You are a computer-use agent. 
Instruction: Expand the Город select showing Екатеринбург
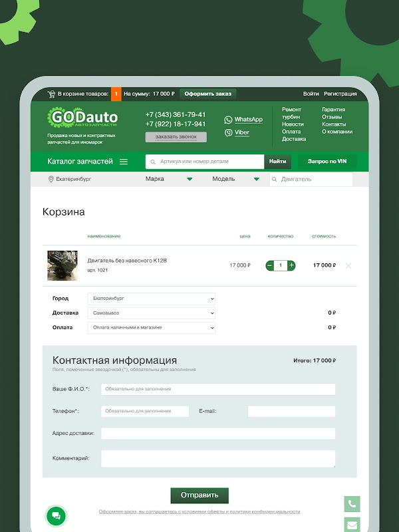click(152, 299)
